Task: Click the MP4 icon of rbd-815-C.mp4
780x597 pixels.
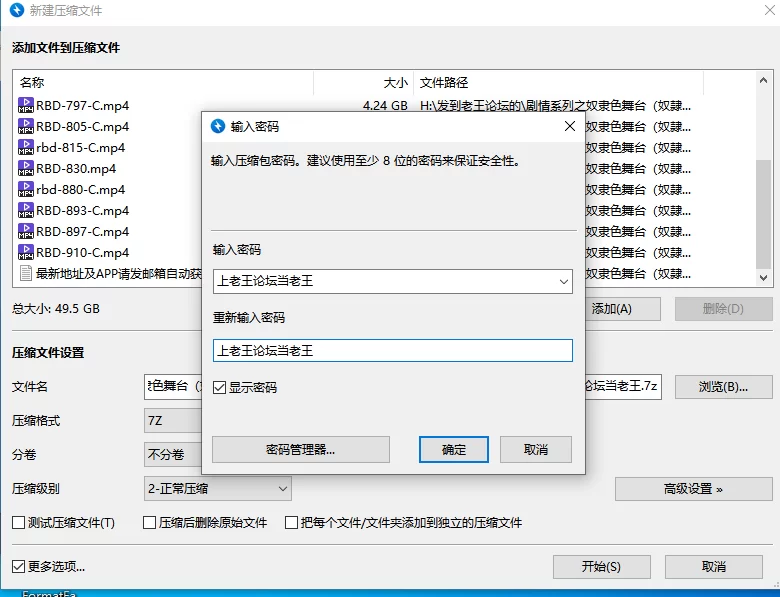Action: [x=26, y=147]
